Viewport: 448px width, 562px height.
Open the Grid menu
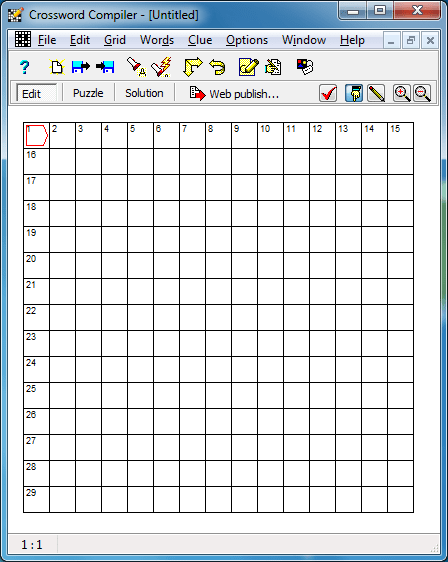click(x=115, y=40)
